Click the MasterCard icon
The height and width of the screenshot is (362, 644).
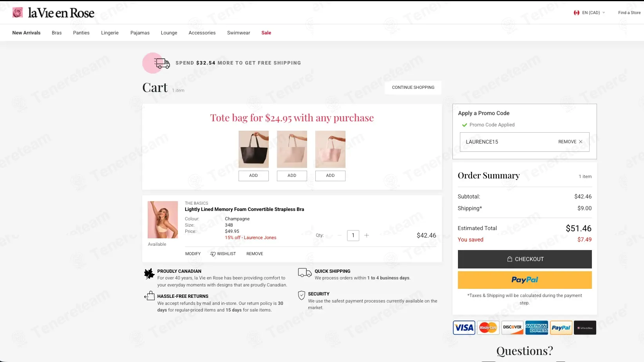(x=488, y=328)
